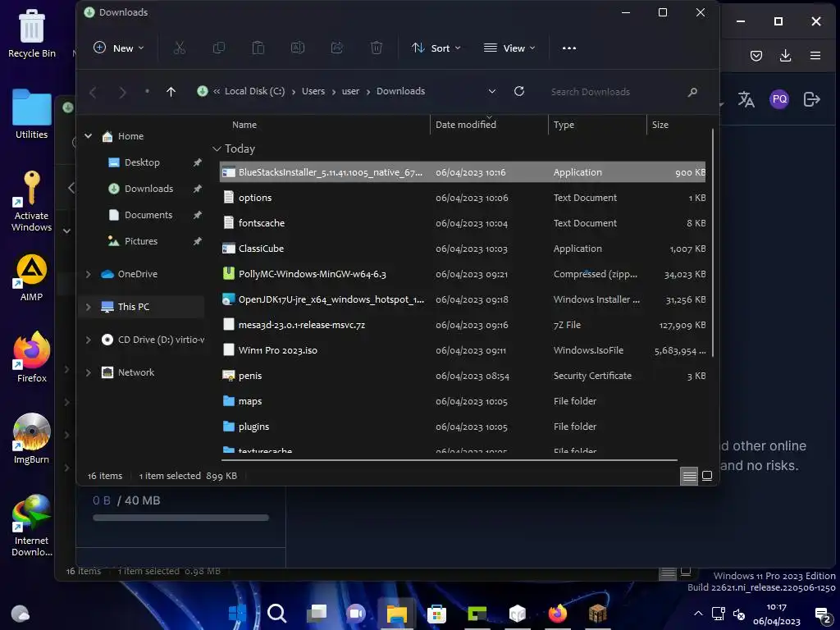Expand This PC in navigation pane
Image resolution: width=840 pixels, height=630 pixels.
89,307
